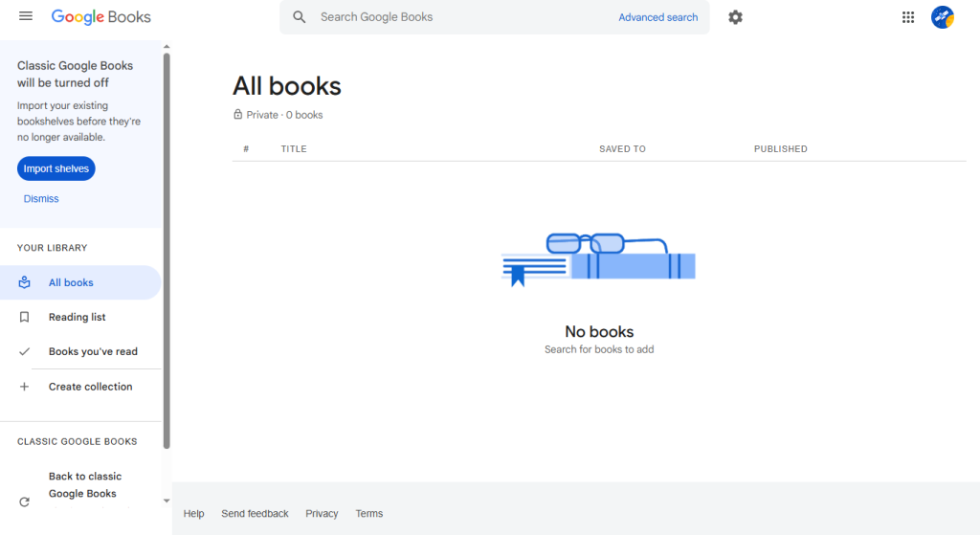This screenshot has height=535, width=980.
Task: Select Create collection
Action: pos(80,387)
